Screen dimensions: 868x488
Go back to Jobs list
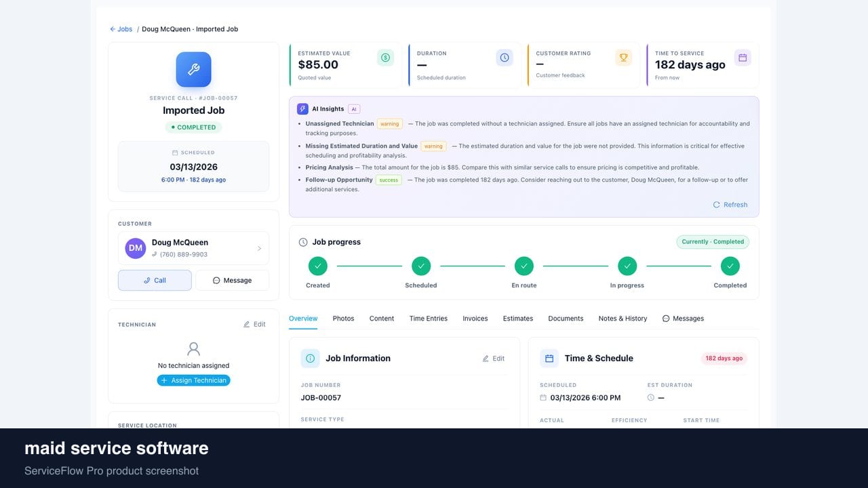[121, 29]
